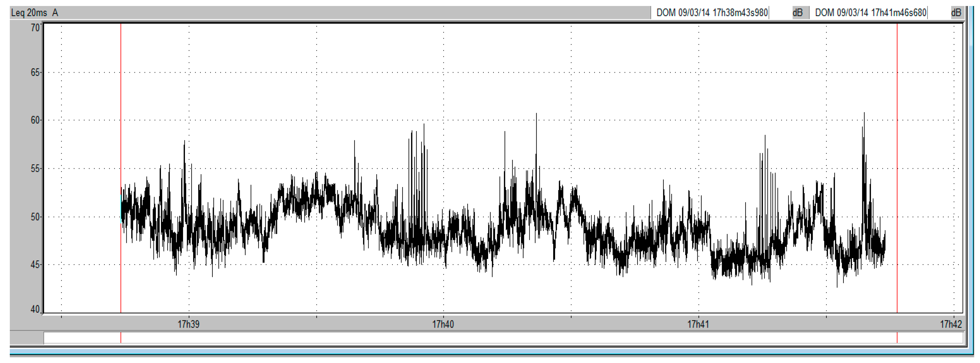Click right red marker in bottom overview bar
The width and height of the screenshot is (980, 363).
897,338
